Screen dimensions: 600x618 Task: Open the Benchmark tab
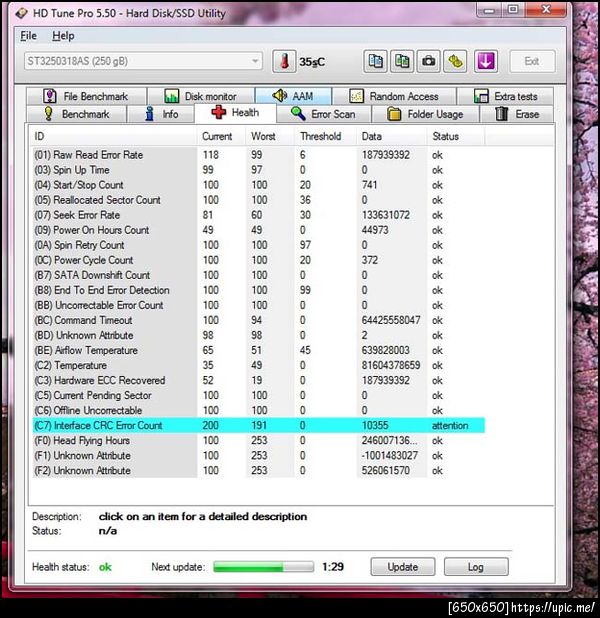[x=77, y=114]
